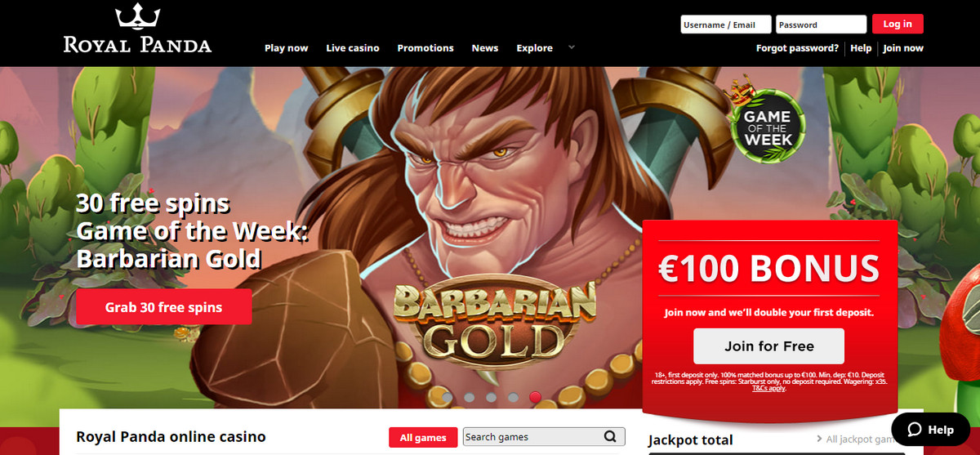Click the Barbarian Gold game logo
The width and height of the screenshot is (980, 455).
(494, 322)
